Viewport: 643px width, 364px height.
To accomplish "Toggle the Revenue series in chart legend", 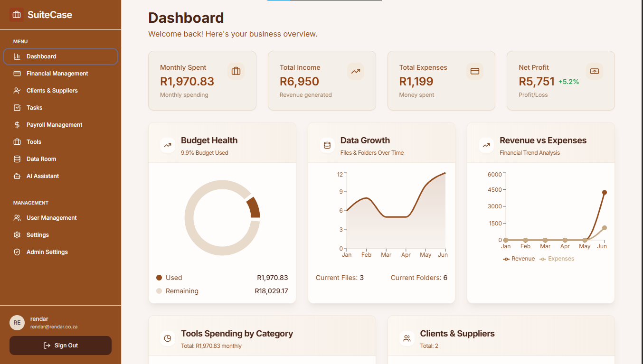I will click(x=519, y=259).
